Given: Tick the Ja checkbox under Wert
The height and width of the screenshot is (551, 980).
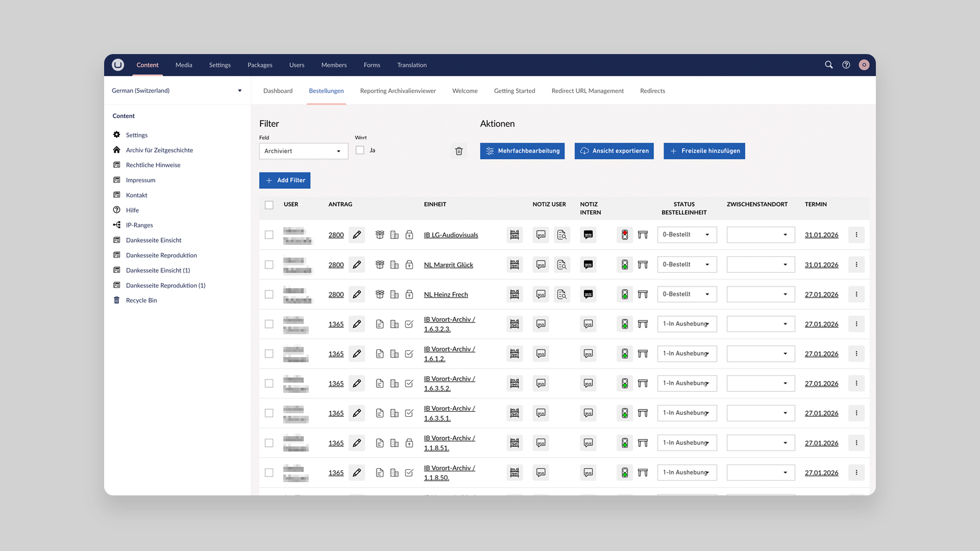Looking at the screenshot, I should click(x=360, y=151).
